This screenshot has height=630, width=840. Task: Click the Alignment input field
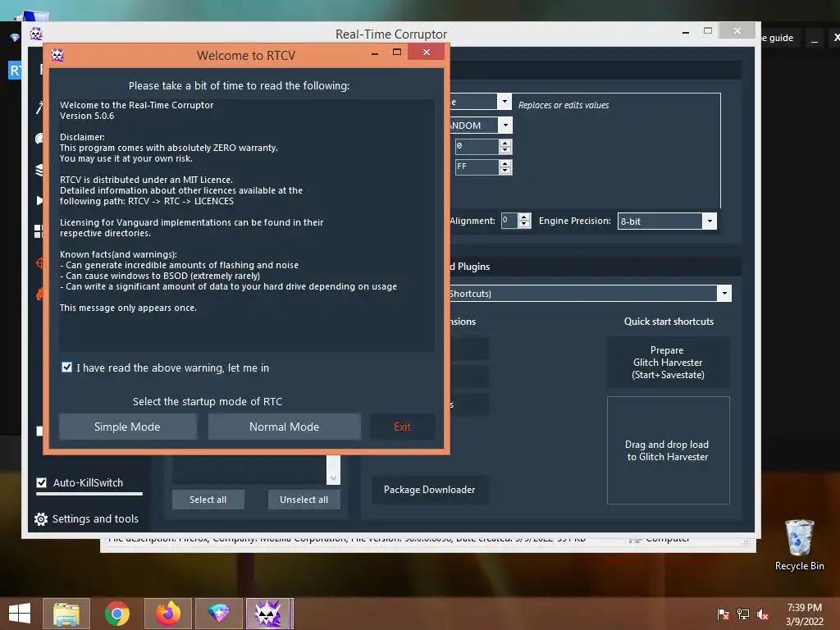point(509,221)
